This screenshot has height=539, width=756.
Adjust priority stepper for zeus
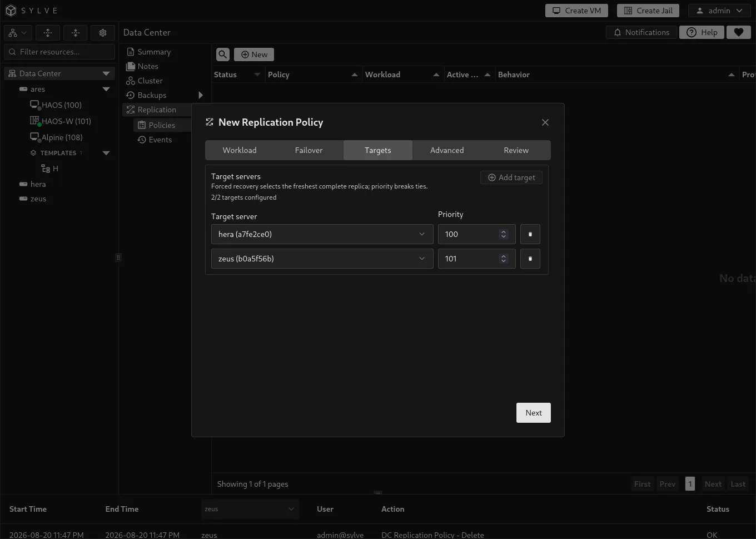tap(504, 259)
